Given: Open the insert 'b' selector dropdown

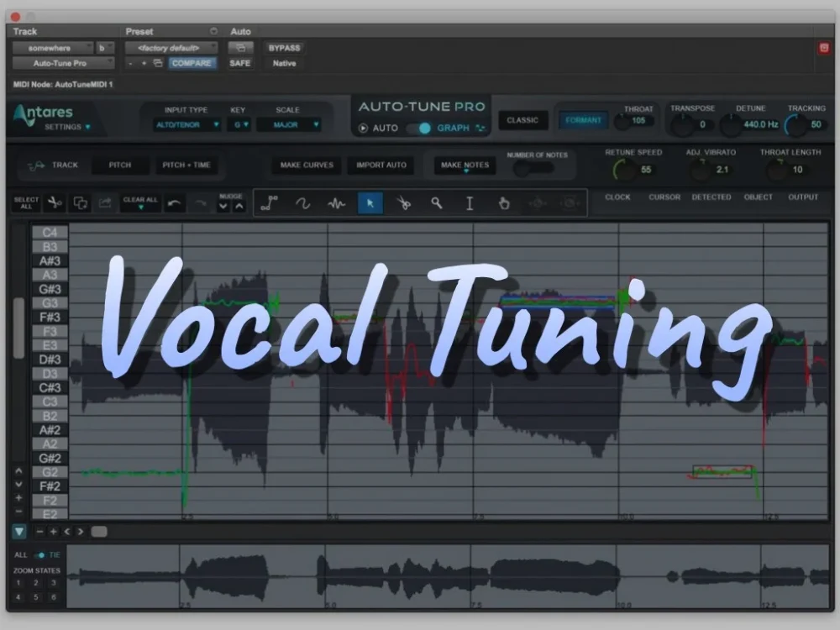Looking at the screenshot, I should [105, 48].
